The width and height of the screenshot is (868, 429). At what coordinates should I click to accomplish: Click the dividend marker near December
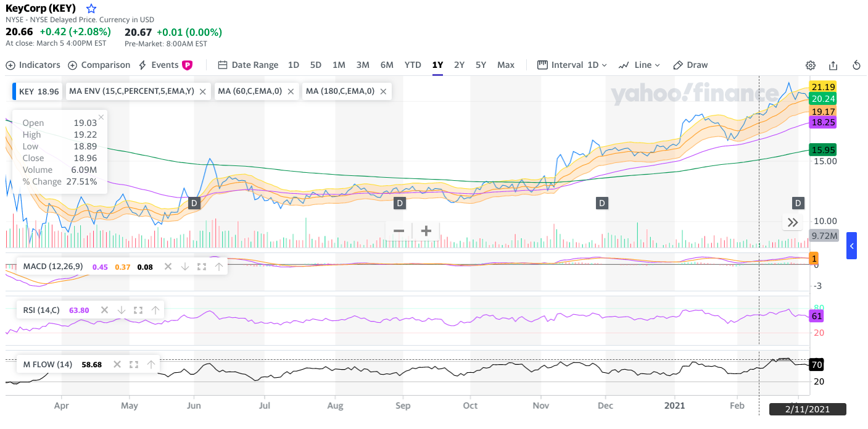602,202
